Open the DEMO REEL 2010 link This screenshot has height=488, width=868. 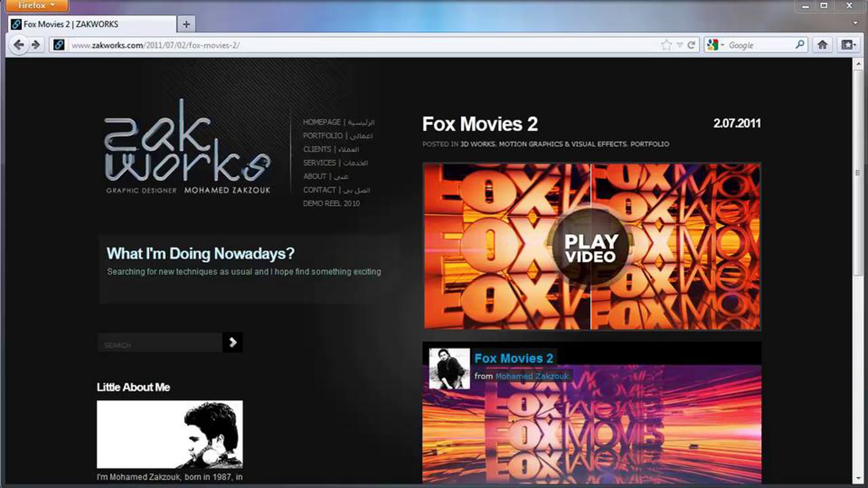[x=332, y=204]
